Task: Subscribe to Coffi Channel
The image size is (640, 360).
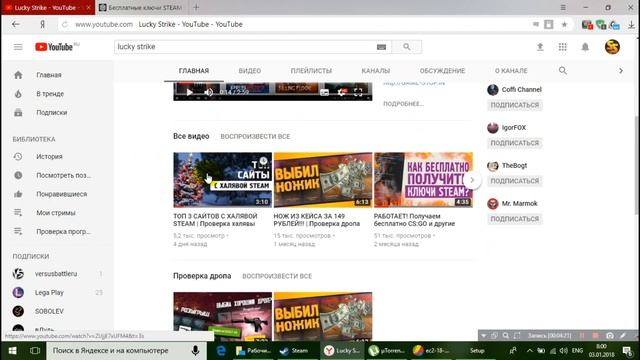Action: point(515,105)
